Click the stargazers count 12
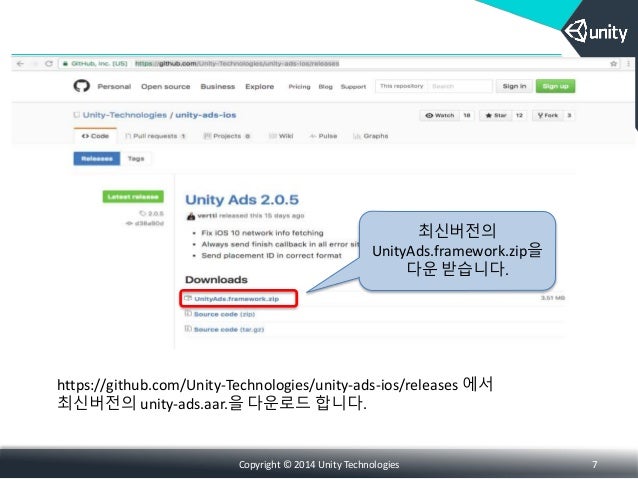 point(519,116)
